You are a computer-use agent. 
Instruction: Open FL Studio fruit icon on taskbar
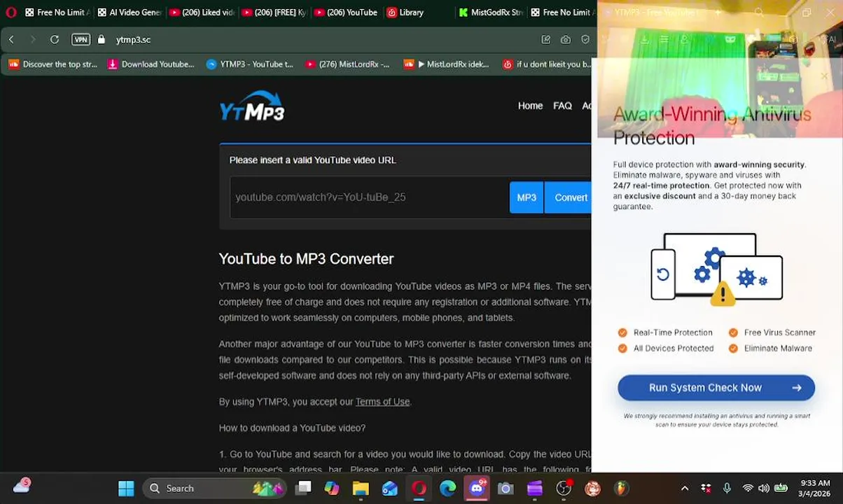pyautogui.click(x=621, y=489)
